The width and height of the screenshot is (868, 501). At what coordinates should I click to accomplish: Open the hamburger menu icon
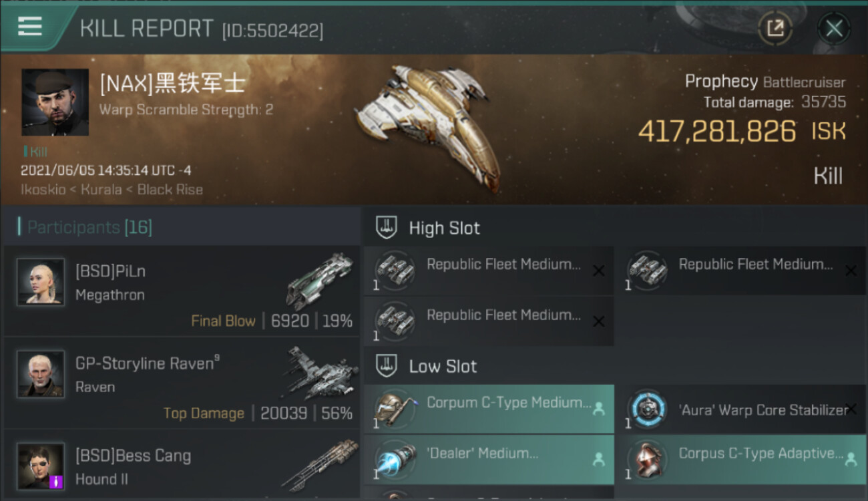coord(30,27)
